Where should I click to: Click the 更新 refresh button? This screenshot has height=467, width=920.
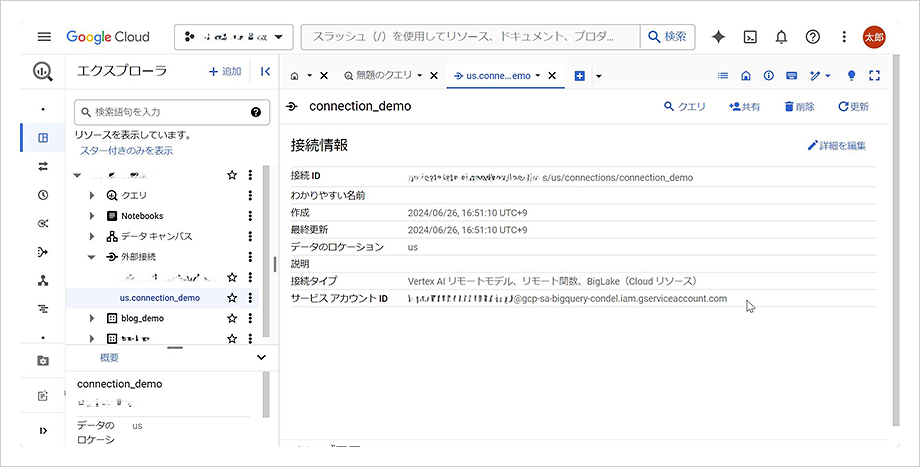[x=854, y=107]
